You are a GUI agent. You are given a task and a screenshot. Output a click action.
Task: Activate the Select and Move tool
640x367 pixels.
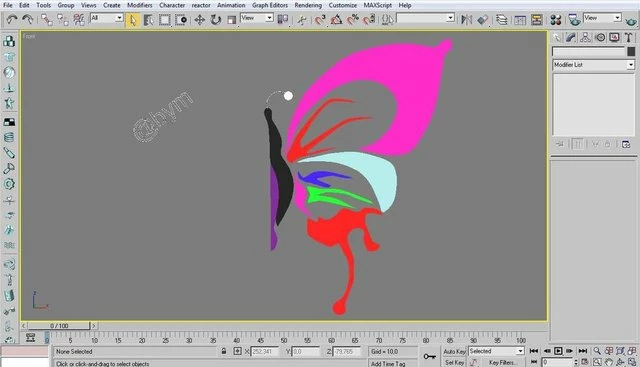(200, 20)
